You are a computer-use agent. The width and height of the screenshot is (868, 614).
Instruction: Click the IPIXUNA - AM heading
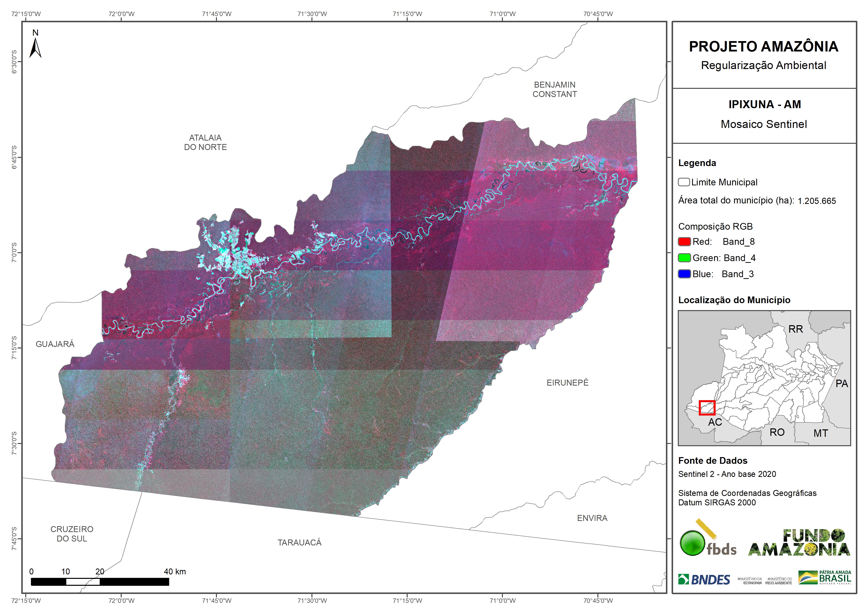[764, 104]
